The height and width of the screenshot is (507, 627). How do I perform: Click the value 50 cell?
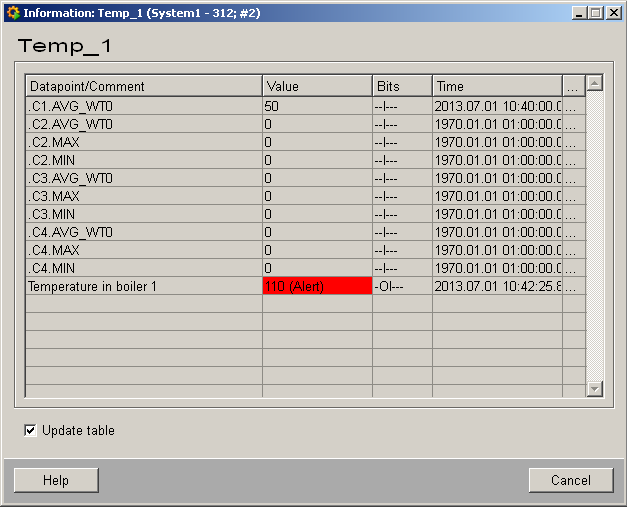(x=317, y=106)
